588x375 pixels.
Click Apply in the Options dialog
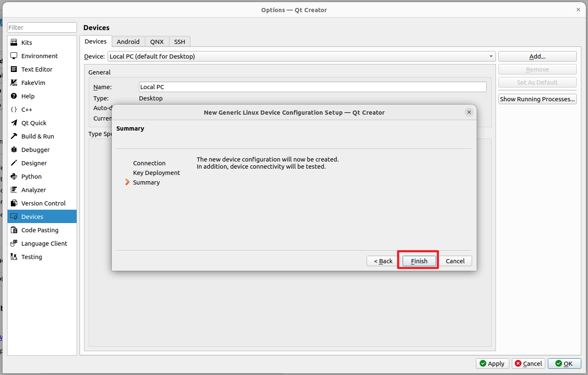[x=493, y=364]
